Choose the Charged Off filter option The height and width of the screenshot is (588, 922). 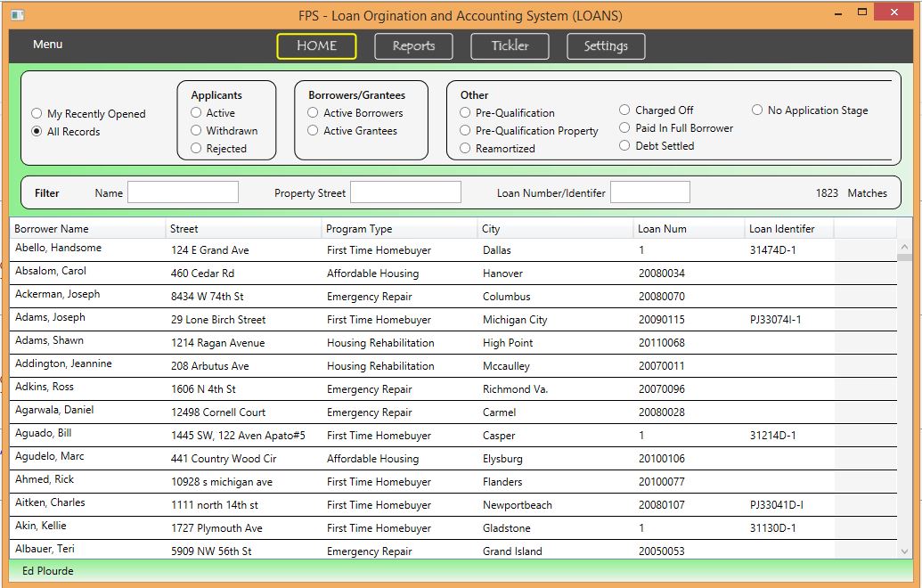point(625,110)
